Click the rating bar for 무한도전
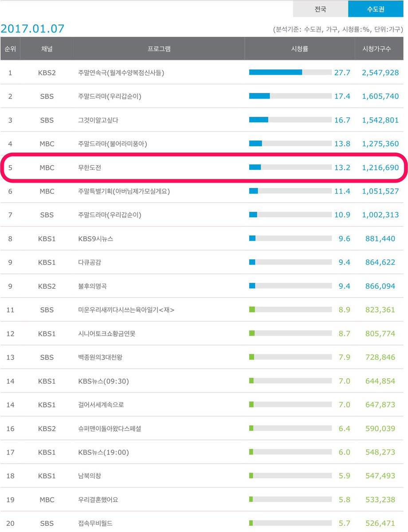The height and width of the screenshot is (532, 408). pyautogui.click(x=290, y=167)
